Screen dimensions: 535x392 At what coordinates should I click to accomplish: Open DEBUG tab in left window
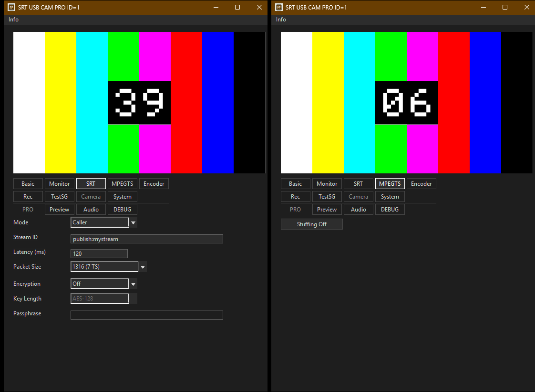(x=123, y=210)
